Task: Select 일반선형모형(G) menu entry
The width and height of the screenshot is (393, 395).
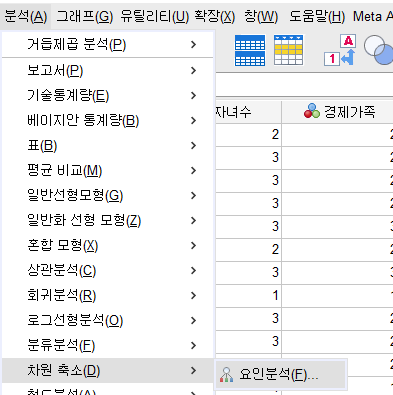Action: coord(107,195)
